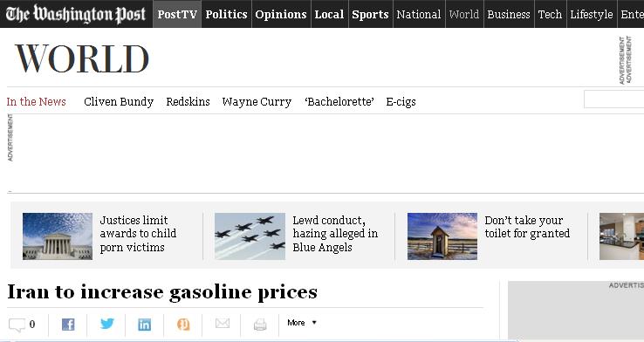This screenshot has height=342, width=644.
Task: Navigate to the World section tab
Action: [464, 14]
